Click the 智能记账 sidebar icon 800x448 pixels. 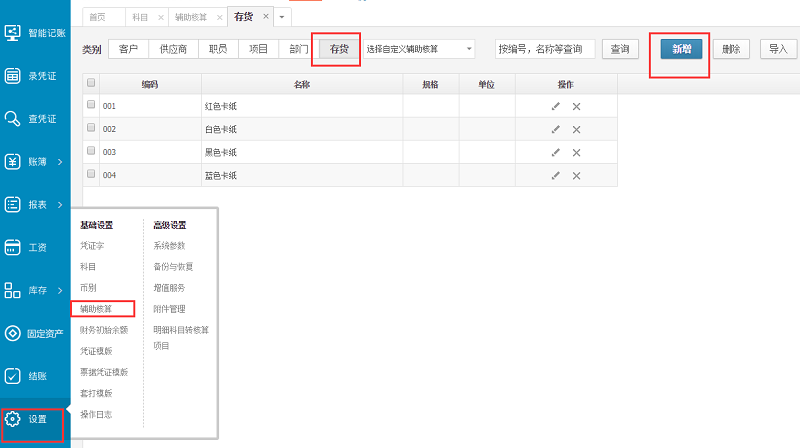13,32
